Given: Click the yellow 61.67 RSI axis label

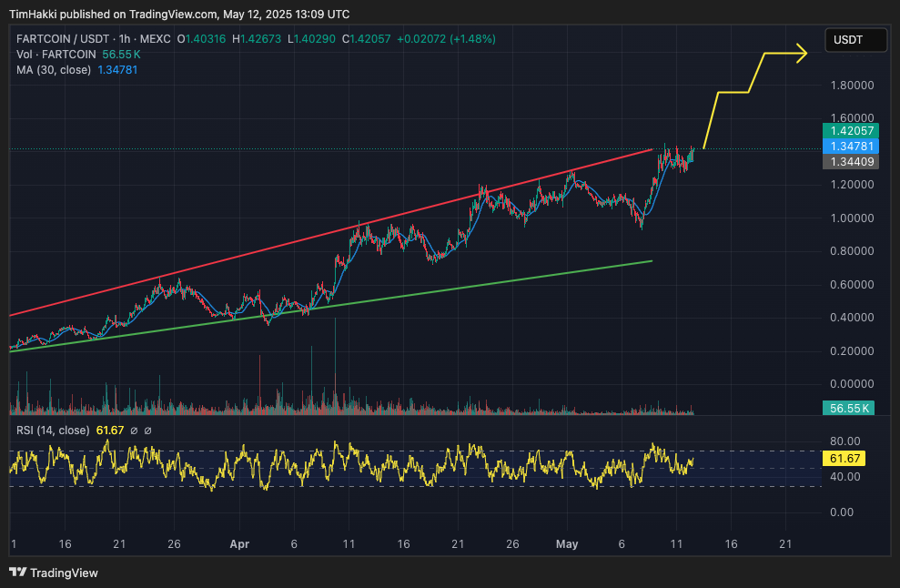Looking at the screenshot, I should click(844, 458).
